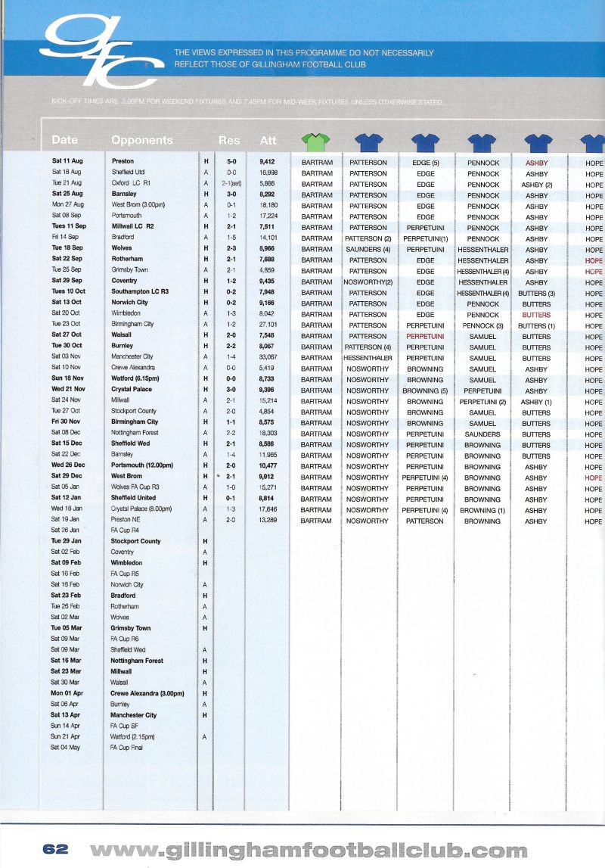Click the 'Preston' opponent in the first row
The width and height of the screenshot is (605, 868).
click(123, 161)
